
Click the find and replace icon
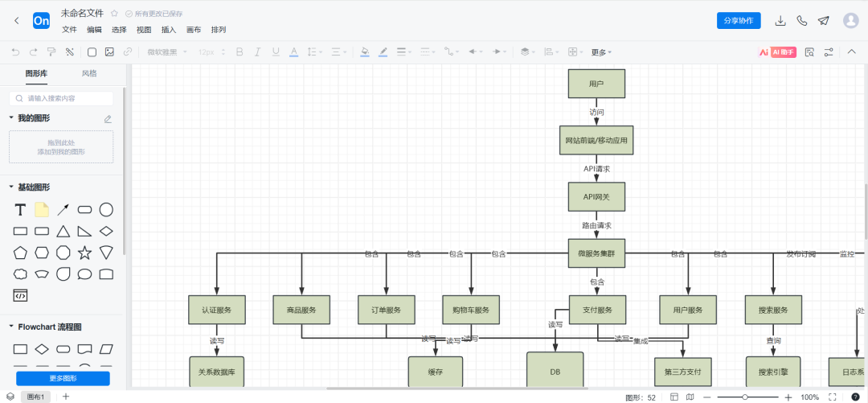[x=810, y=52]
